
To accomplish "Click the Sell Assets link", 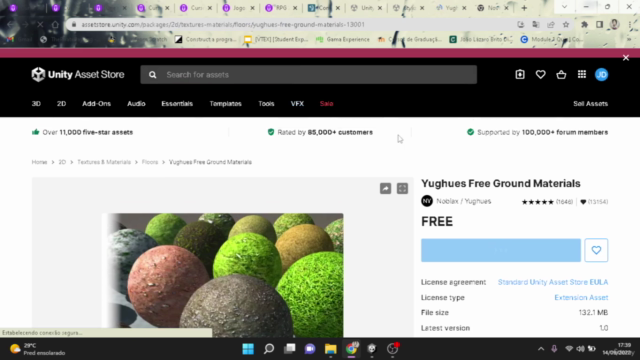I will [590, 104].
